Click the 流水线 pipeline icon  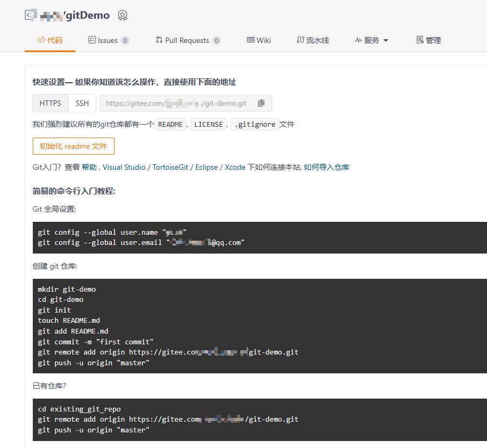300,40
